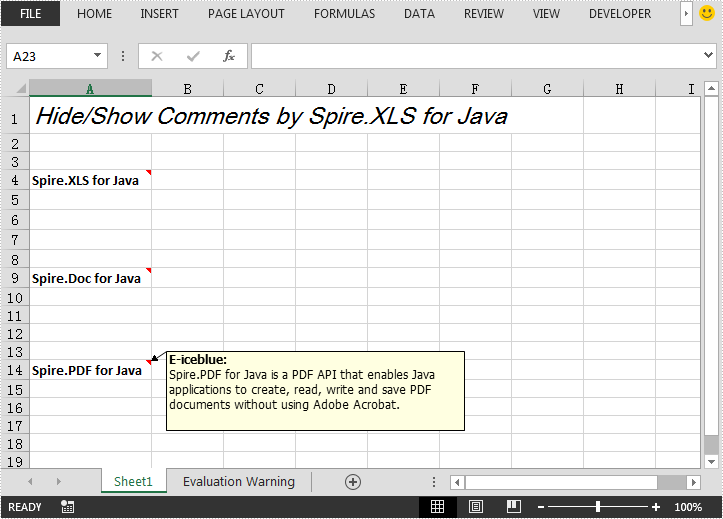
Task: Click the tab bar splitter dots
Action: tap(433, 482)
